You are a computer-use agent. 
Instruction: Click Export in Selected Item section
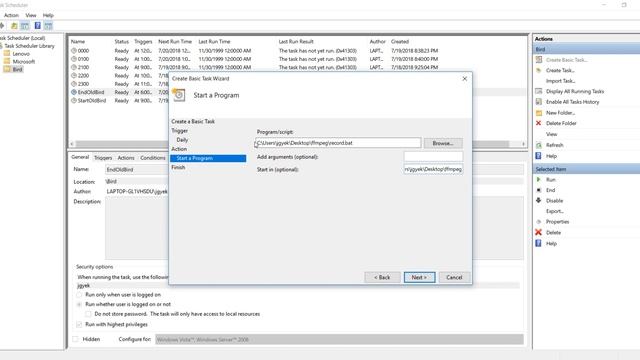coord(555,211)
